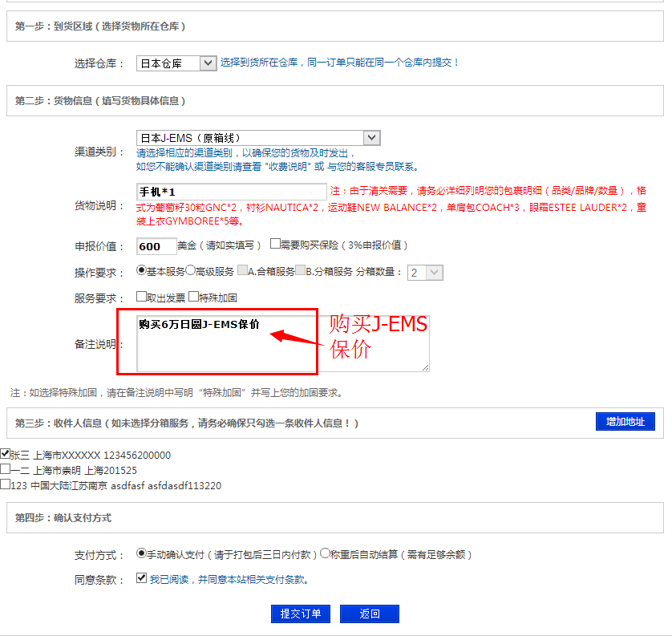
Task: Enable the 需要购买保险 insurance checkbox
Action: pos(275,244)
